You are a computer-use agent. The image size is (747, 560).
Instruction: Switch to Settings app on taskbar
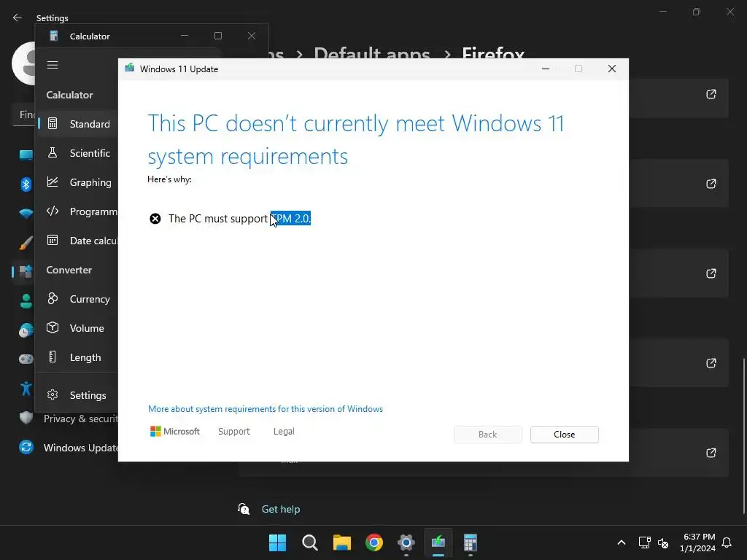[x=406, y=542]
